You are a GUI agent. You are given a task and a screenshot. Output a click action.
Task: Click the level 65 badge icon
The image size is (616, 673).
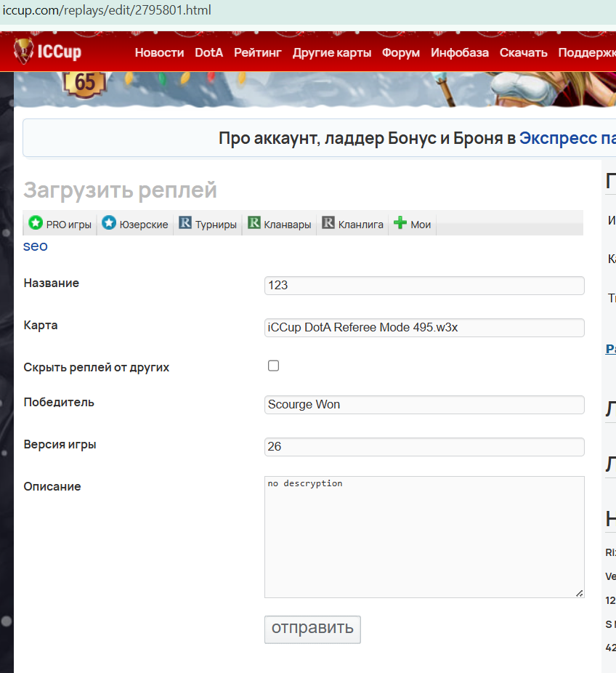click(x=85, y=83)
